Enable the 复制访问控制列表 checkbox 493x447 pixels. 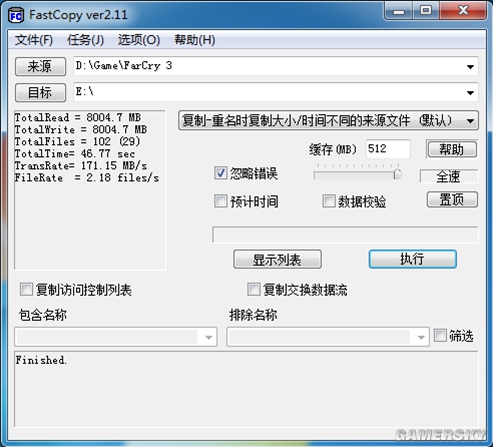point(26,289)
